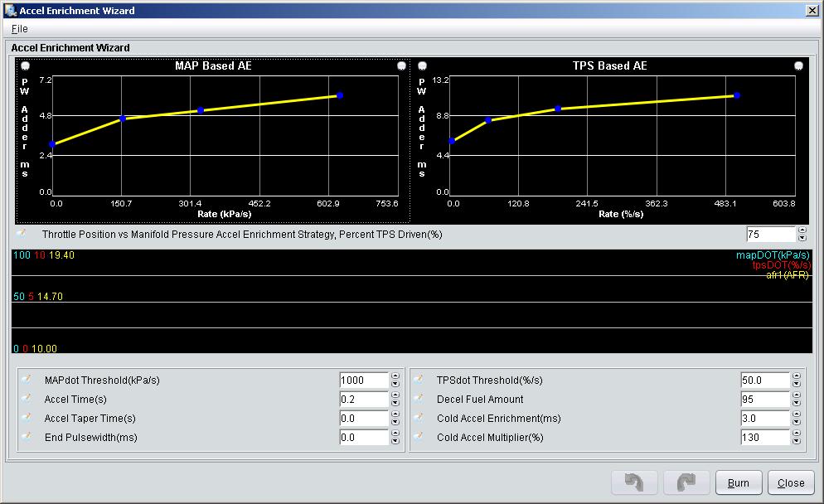Click the icon beside Decel Fuel Amount label
Image resolution: width=824 pixels, height=504 pixels.
[x=419, y=399]
